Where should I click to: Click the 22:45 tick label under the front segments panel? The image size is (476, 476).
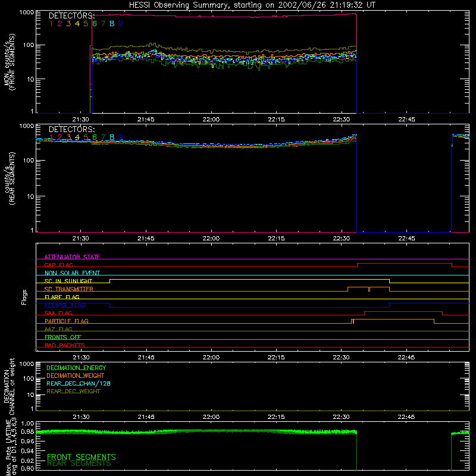[x=406, y=120]
